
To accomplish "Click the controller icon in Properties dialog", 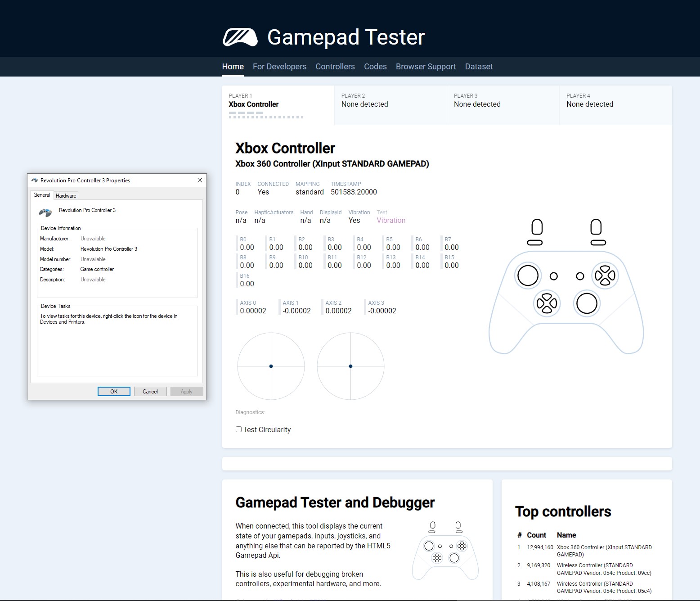I will pyautogui.click(x=45, y=212).
